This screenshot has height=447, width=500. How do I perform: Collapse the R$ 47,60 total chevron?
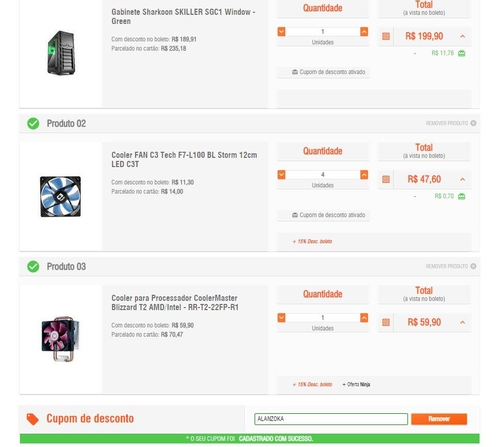462,179
